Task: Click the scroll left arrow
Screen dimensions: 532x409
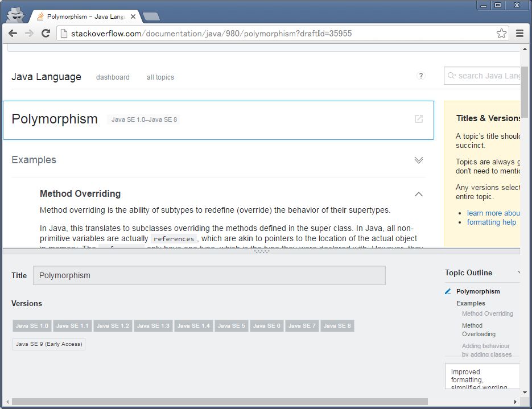Action: pos(7,402)
